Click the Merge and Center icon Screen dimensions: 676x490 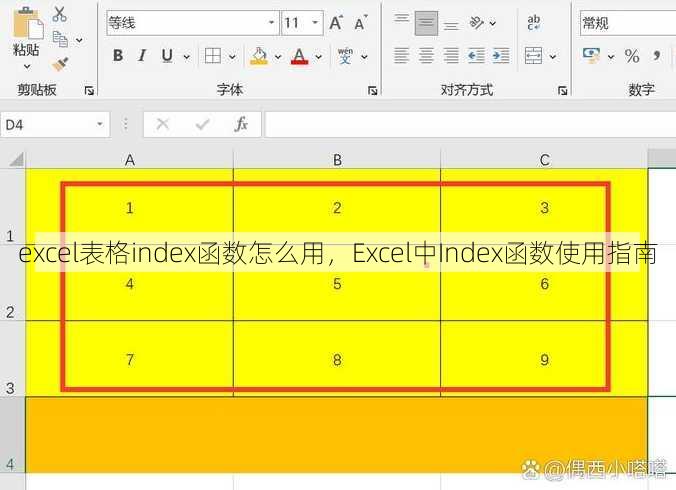coord(534,56)
